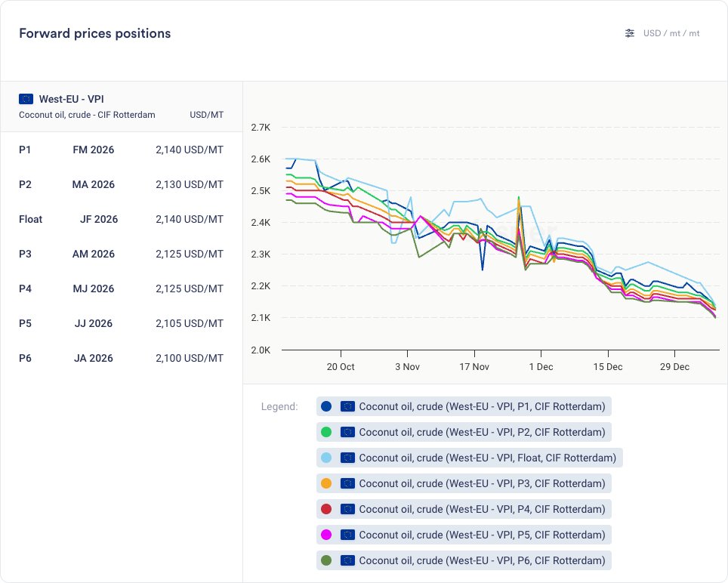Click the West-EU - VPI header title

[72, 99]
